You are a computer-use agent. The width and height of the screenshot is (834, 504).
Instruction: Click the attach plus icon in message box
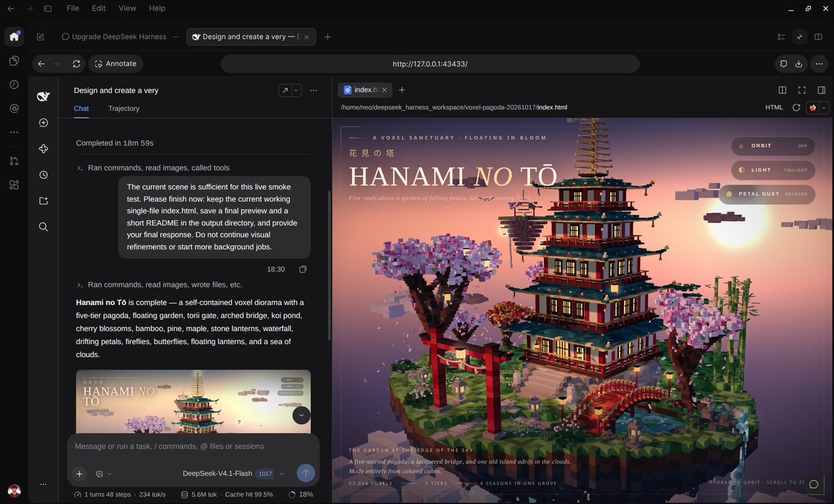pyautogui.click(x=79, y=473)
